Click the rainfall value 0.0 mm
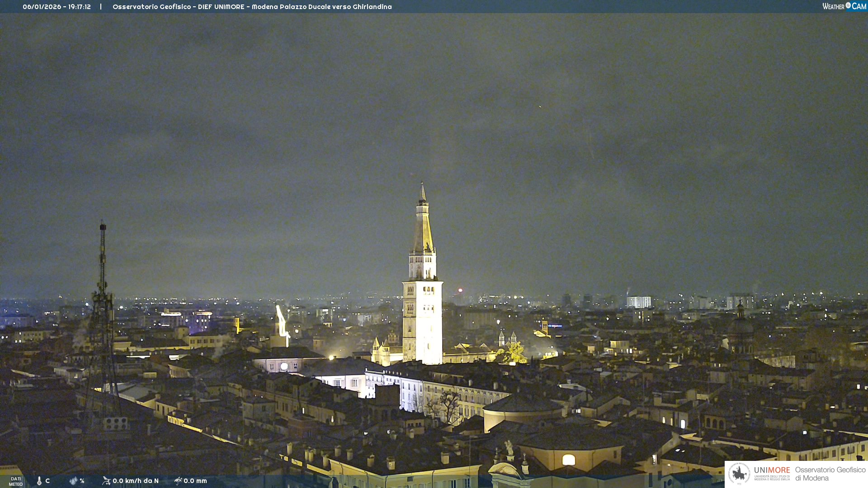Screen dimensions: 868x488 [195, 481]
